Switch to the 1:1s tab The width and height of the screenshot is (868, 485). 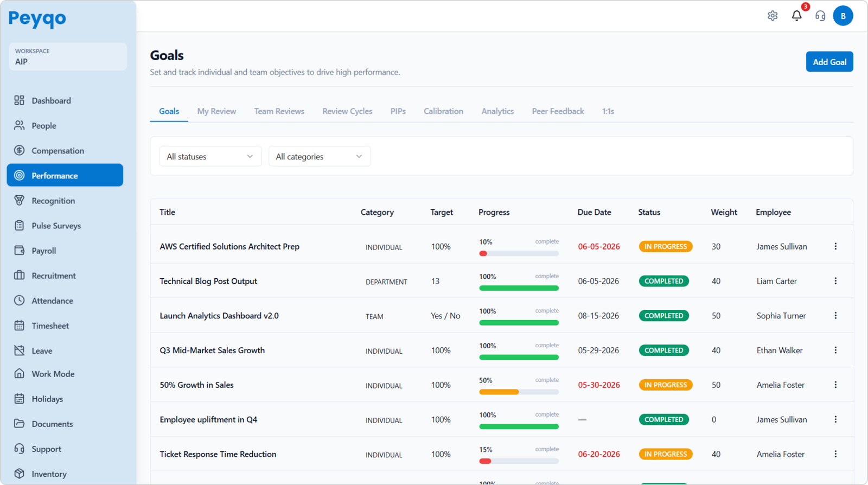[608, 111]
